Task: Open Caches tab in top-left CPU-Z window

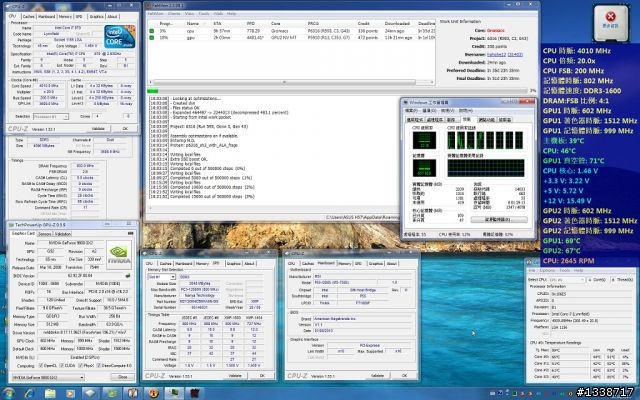Action: click(x=29, y=16)
